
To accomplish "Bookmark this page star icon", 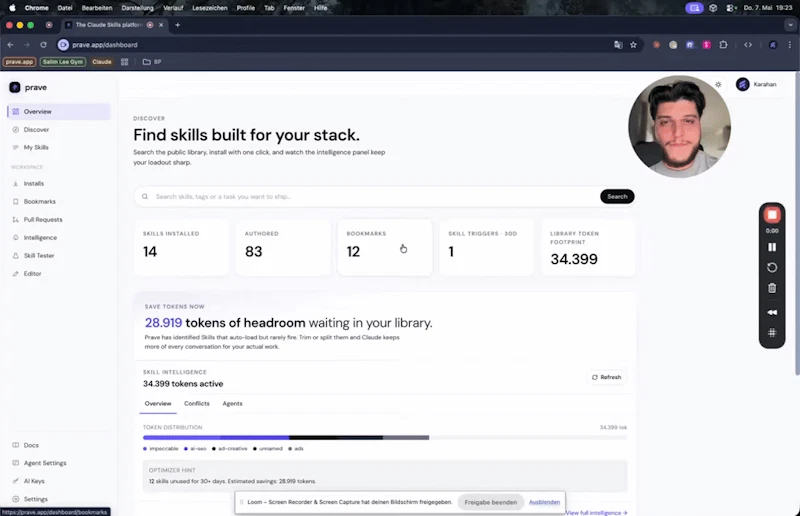I will pos(633,45).
